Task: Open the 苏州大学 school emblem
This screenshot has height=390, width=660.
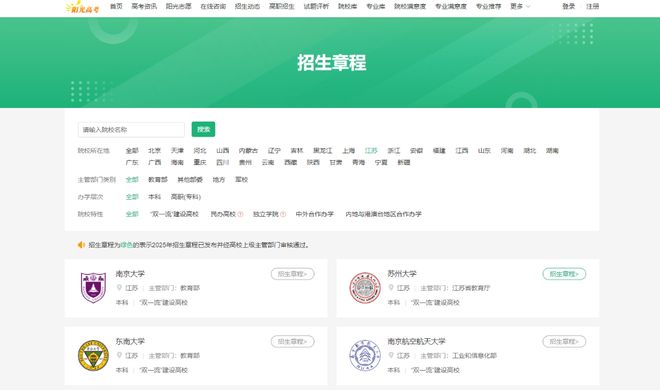Action: 365,288
